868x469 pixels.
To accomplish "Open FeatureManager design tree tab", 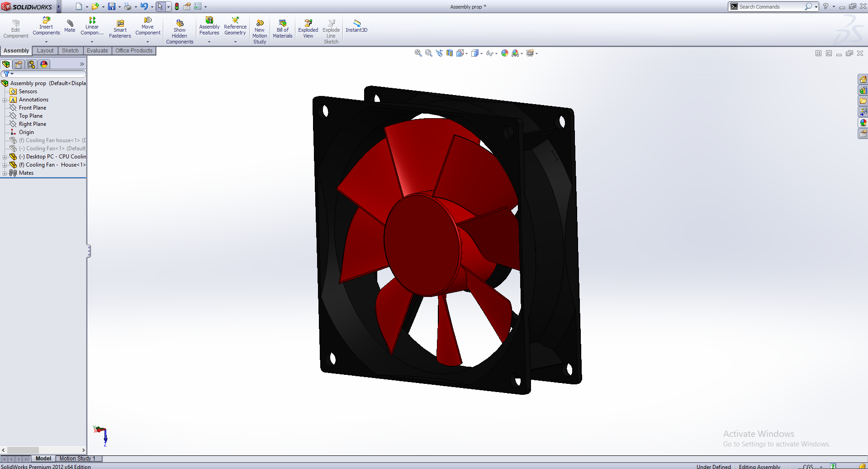I will 6,64.
